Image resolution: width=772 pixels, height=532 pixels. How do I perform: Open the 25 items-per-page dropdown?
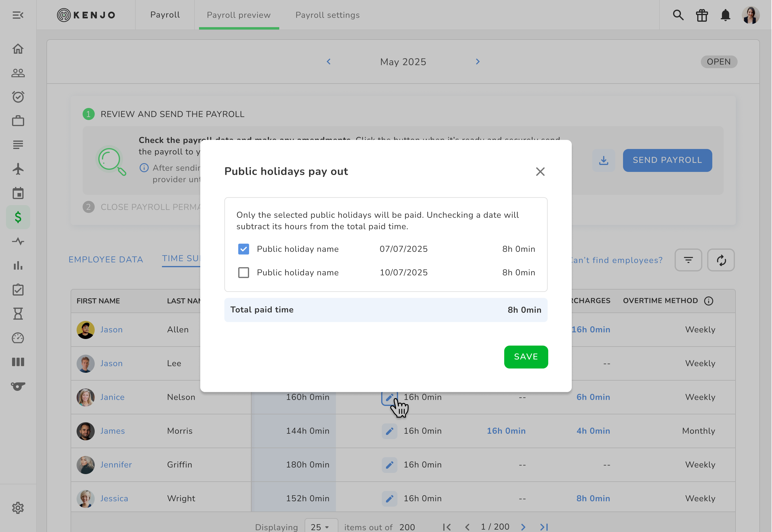click(321, 527)
